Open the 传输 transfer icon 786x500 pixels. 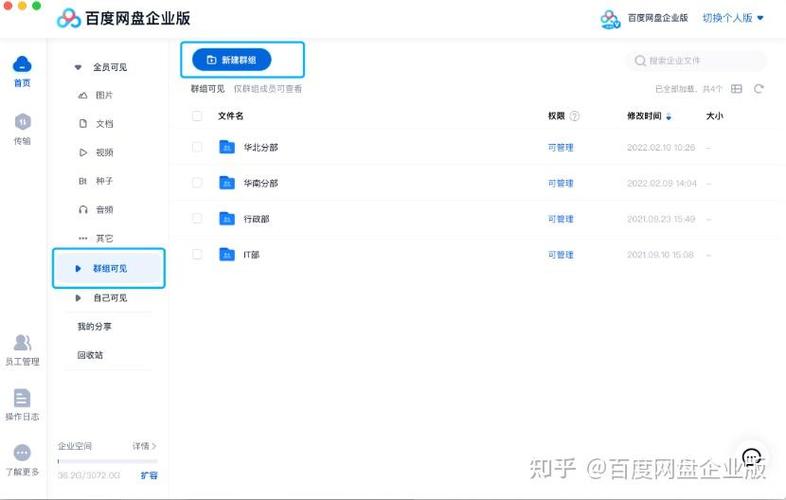22,122
